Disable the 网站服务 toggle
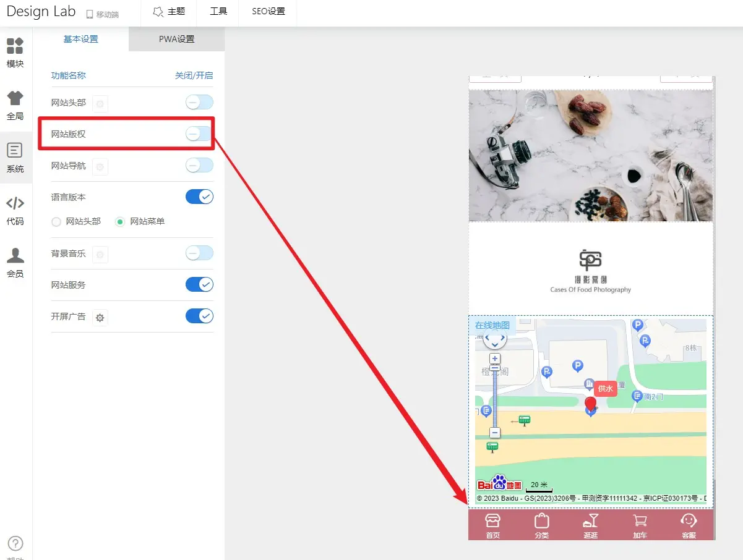743x560 pixels. click(x=199, y=284)
